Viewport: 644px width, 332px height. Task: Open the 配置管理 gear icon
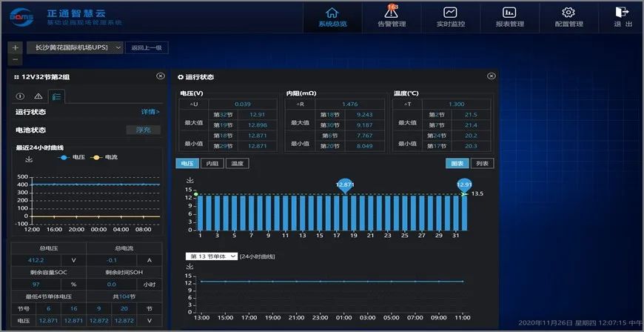point(568,13)
